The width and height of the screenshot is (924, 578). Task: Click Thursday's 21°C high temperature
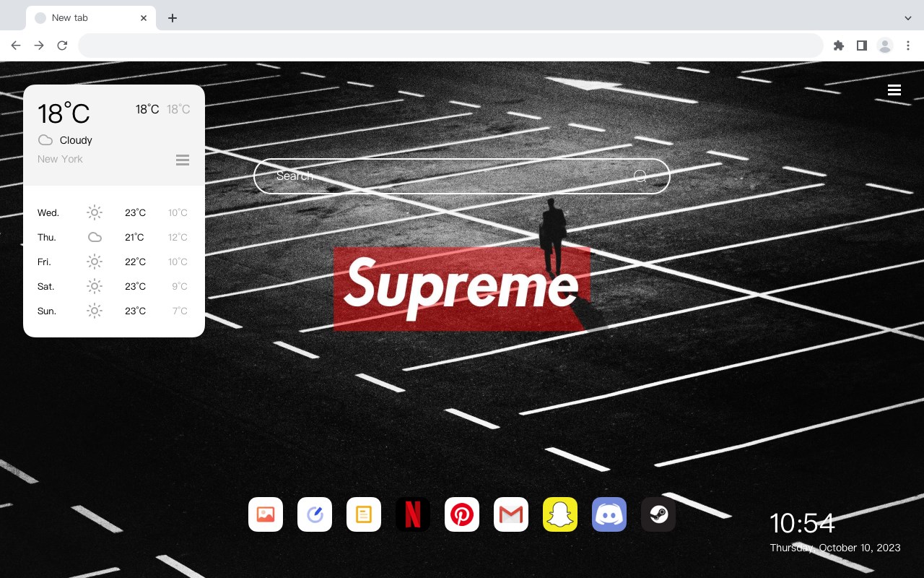coord(134,237)
